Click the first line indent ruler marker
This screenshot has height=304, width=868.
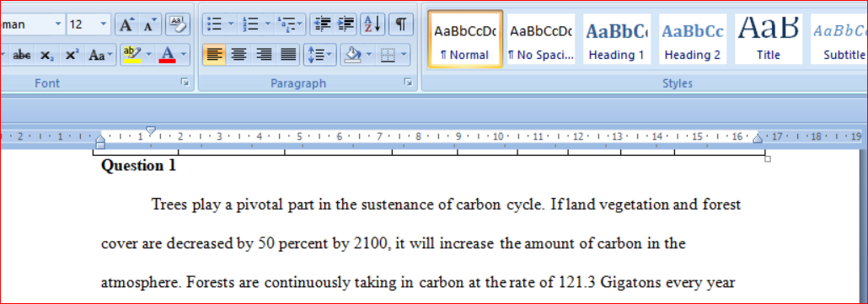[x=150, y=131]
